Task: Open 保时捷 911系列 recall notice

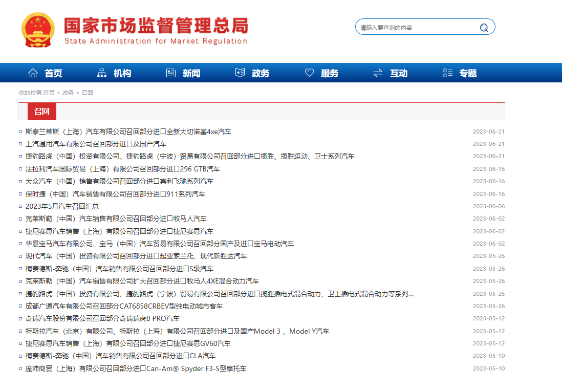Action: click(115, 194)
